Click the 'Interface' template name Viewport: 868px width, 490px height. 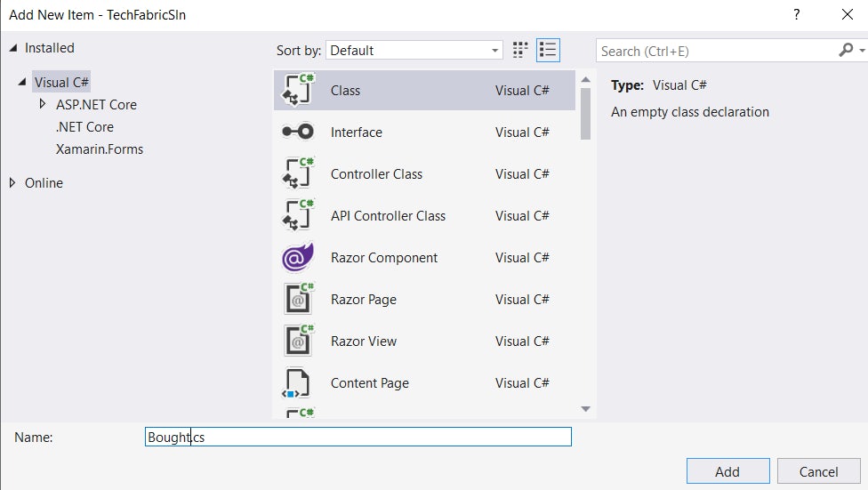tap(357, 133)
